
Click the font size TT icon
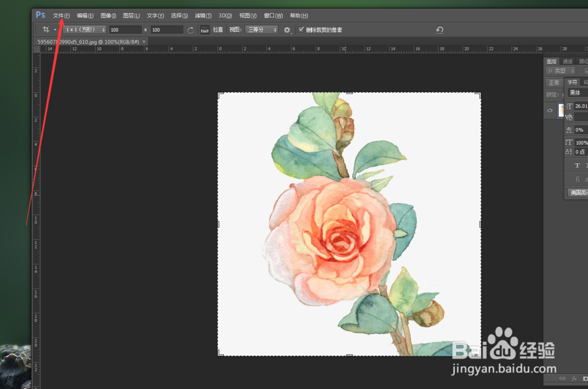(x=569, y=107)
